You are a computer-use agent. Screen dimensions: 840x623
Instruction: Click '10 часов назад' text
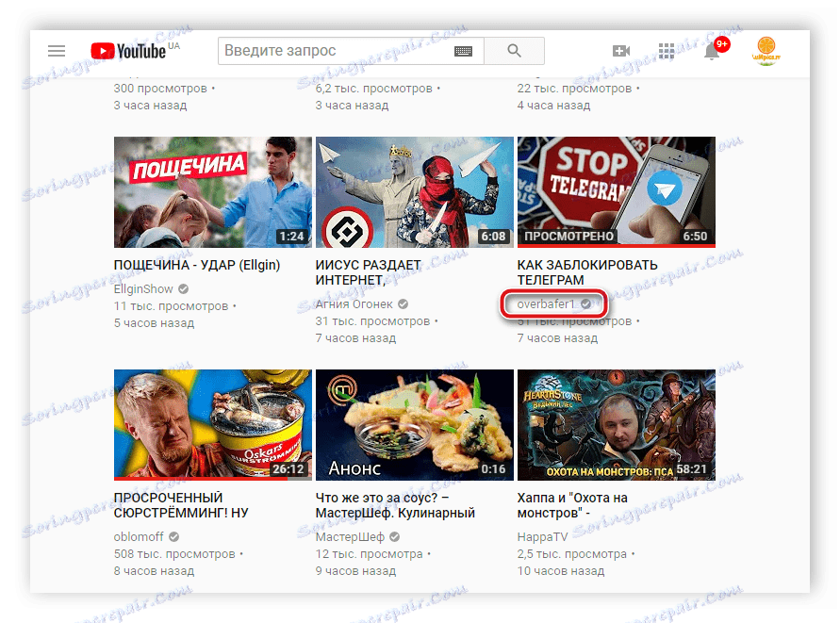coord(560,571)
